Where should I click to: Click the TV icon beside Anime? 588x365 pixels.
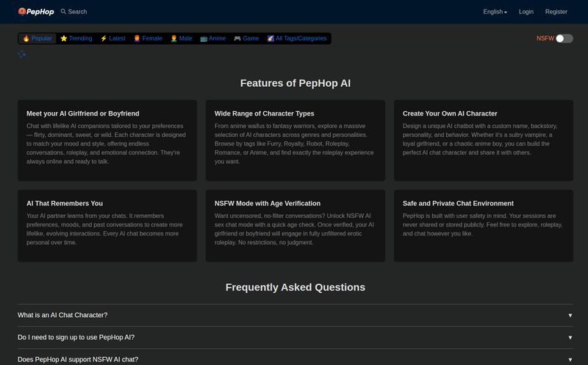(204, 38)
